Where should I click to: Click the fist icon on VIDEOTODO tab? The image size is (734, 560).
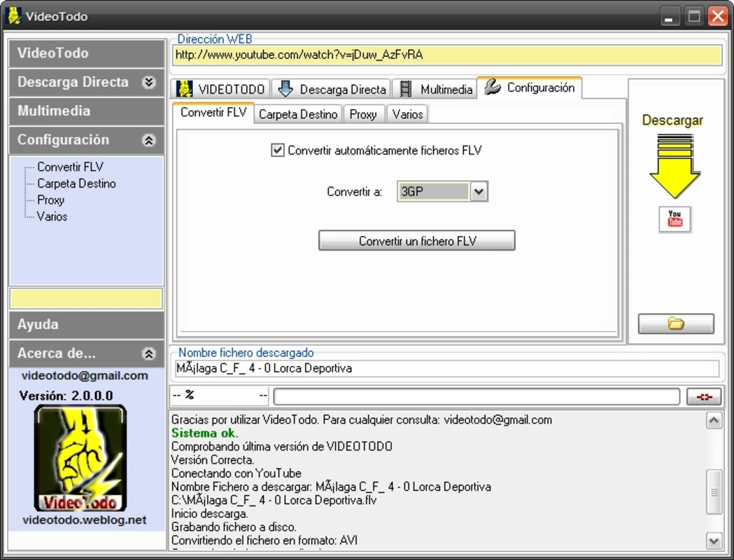pos(185,88)
